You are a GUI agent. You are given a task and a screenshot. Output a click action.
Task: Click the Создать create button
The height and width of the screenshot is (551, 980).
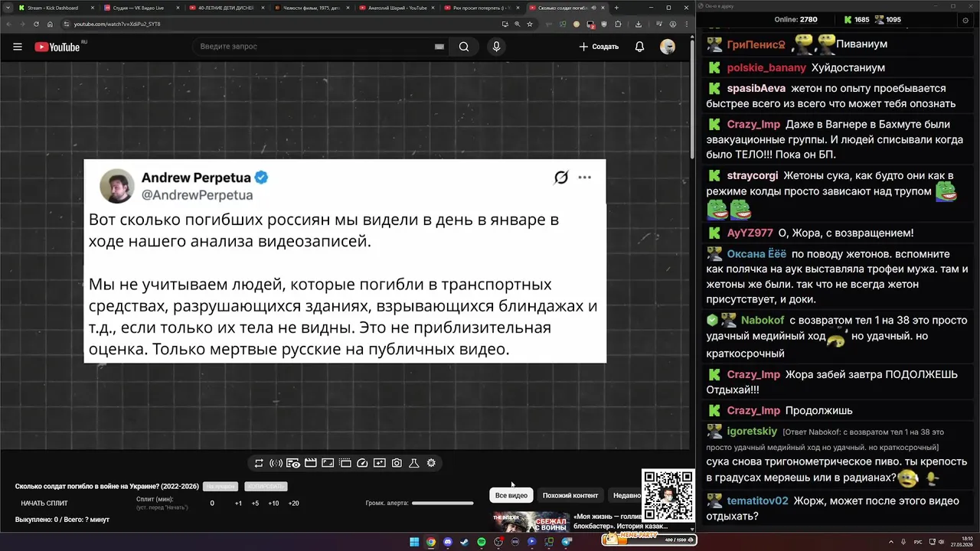pyautogui.click(x=599, y=47)
